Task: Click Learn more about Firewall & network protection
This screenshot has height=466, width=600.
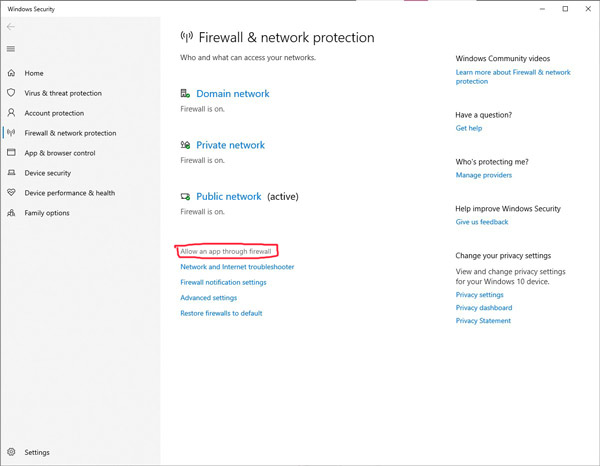Action: (513, 77)
